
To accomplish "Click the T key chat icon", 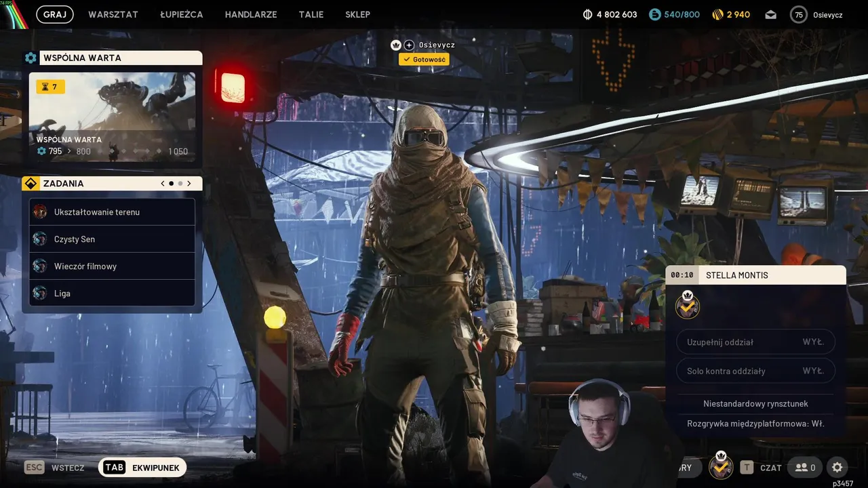I will click(x=747, y=468).
